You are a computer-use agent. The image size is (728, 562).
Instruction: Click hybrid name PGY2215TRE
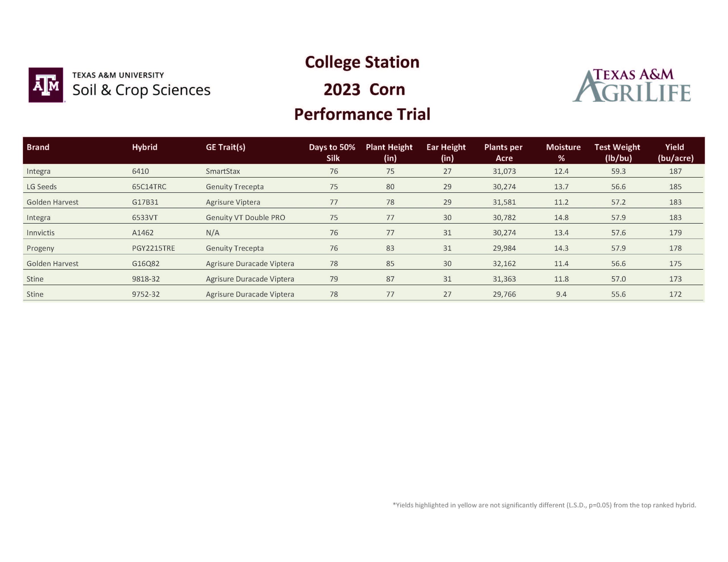pyautogui.click(x=153, y=248)
